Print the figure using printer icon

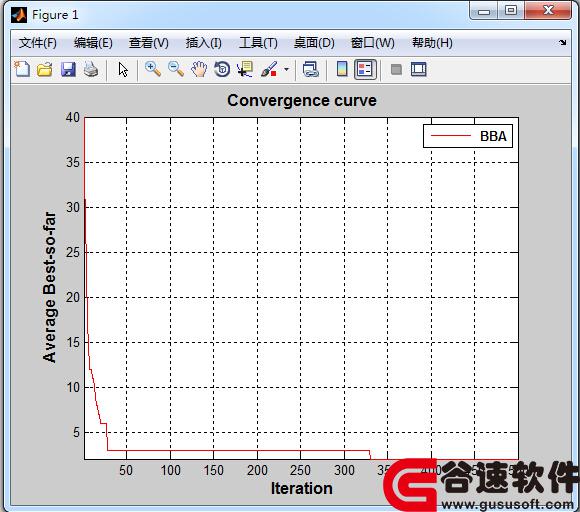[91, 69]
